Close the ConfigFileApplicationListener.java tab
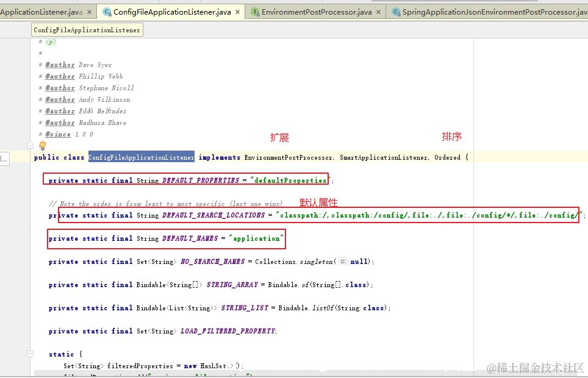Image resolution: width=588 pixels, height=378 pixels. (237, 12)
